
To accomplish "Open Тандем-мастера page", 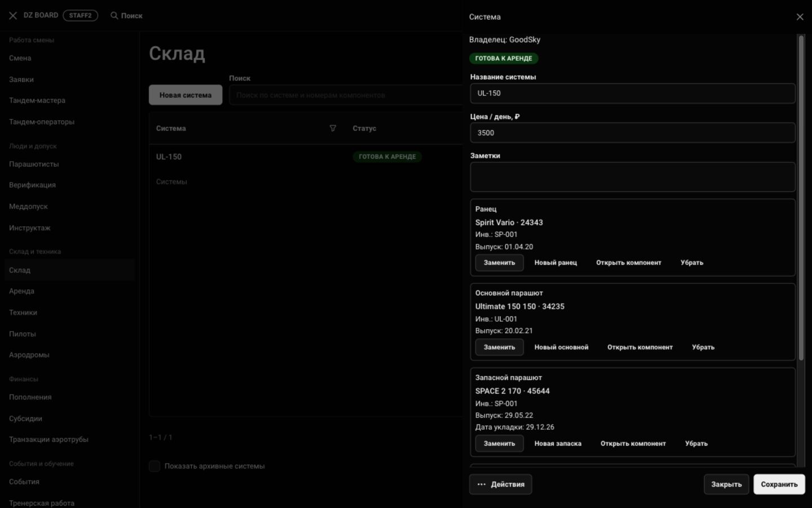I will (x=37, y=100).
